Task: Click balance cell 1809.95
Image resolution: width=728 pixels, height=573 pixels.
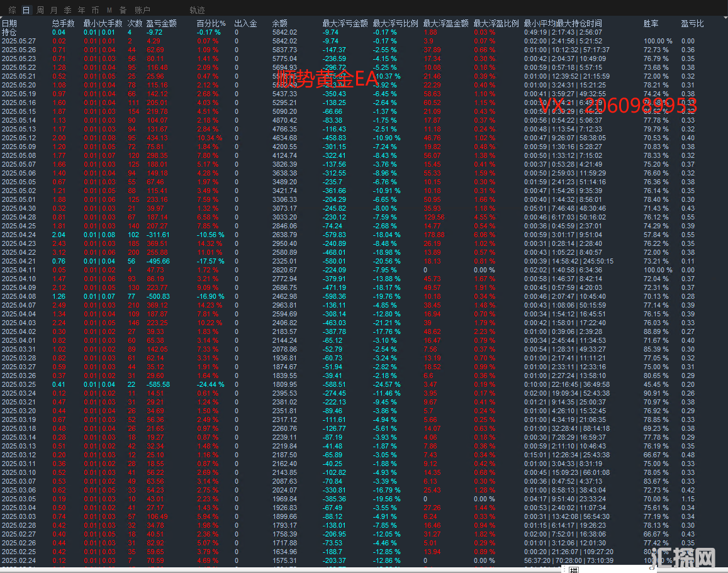Action: point(284,385)
